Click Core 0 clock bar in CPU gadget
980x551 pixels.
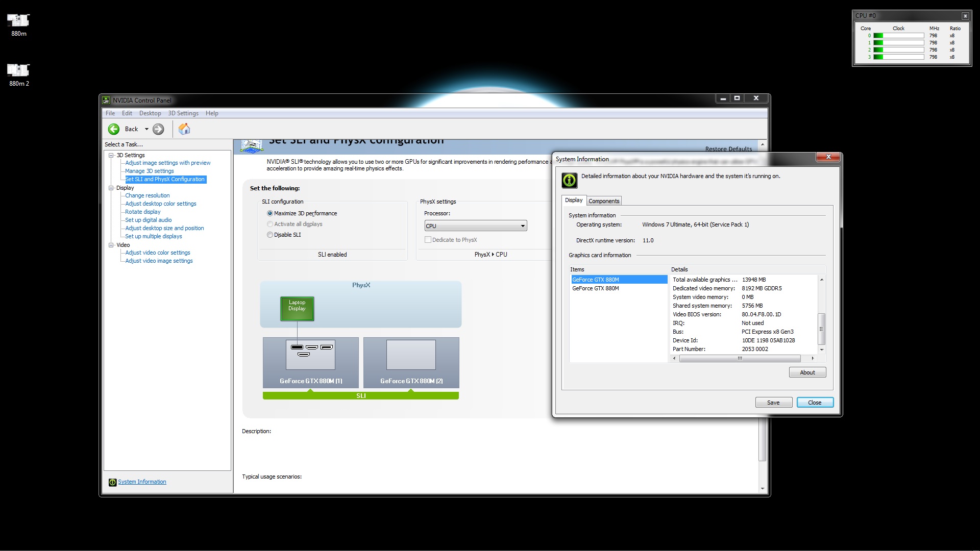click(898, 36)
